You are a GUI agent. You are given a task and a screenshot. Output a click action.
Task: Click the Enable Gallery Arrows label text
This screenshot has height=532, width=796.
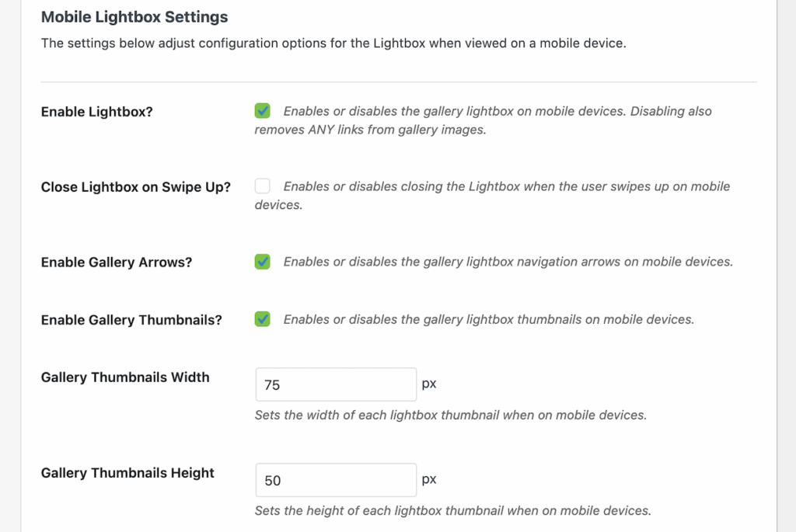116,262
